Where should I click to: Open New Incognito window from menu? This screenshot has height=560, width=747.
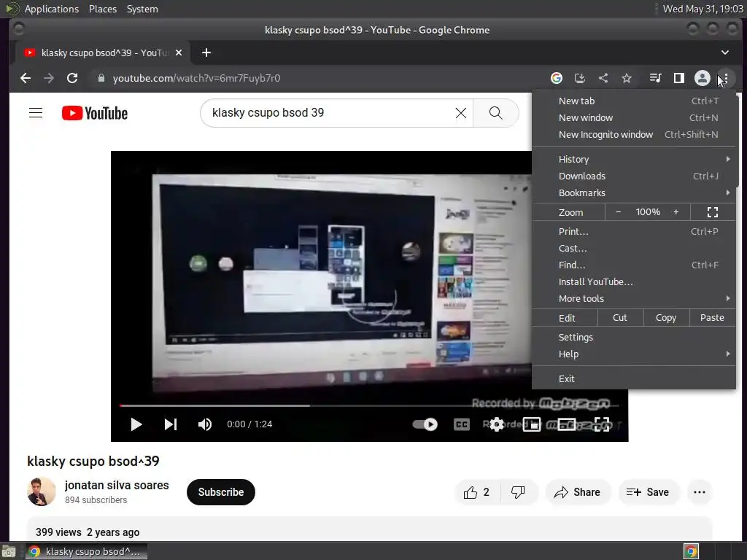point(634,134)
